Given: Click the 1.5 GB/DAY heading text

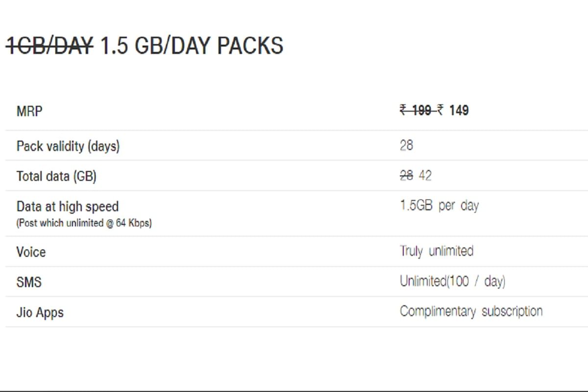Looking at the screenshot, I should click(155, 46).
